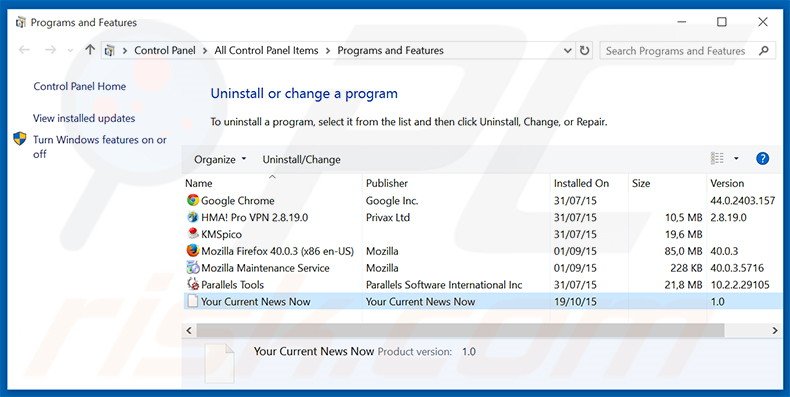Click the horizontal scrollbar thumb
790x397 pixels.
460,330
